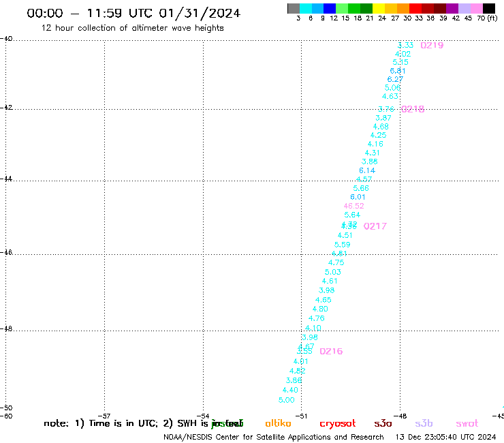Click the -57 longitude axis label
This screenshot has width=504, height=443.
(x=104, y=416)
